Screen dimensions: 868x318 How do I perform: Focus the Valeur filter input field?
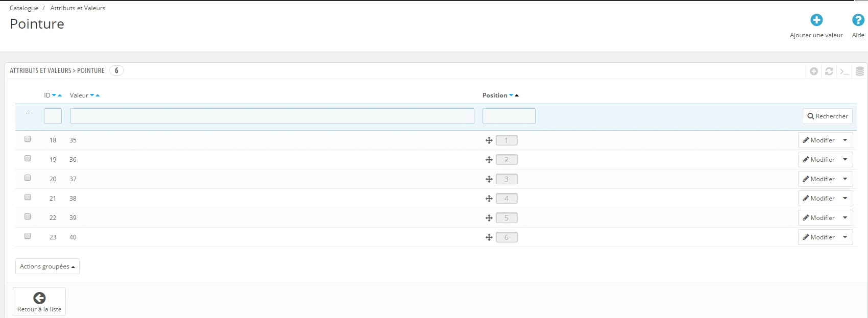272,116
